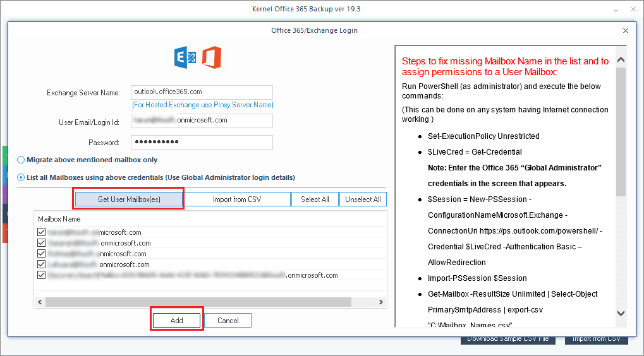Click Import from CSV in login dialog
Viewport: 644px width, 356px height.
[x=237, y=199]
